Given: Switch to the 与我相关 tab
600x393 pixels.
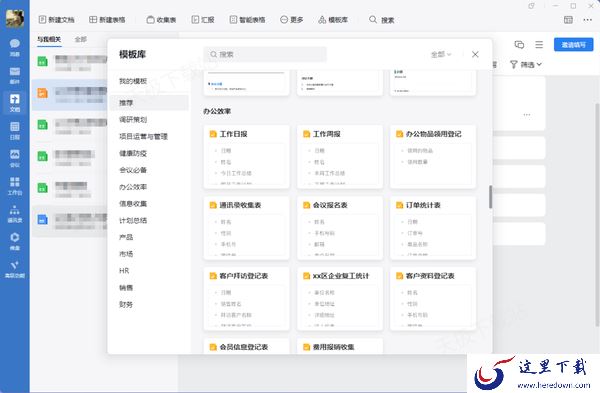Looking at the screenshot, I should point(49,39).
